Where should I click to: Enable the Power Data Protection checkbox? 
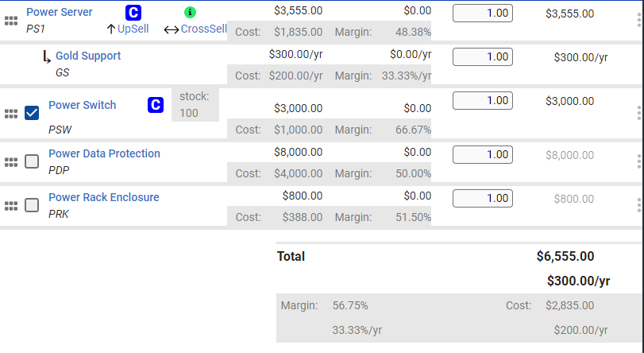point(32,161)
